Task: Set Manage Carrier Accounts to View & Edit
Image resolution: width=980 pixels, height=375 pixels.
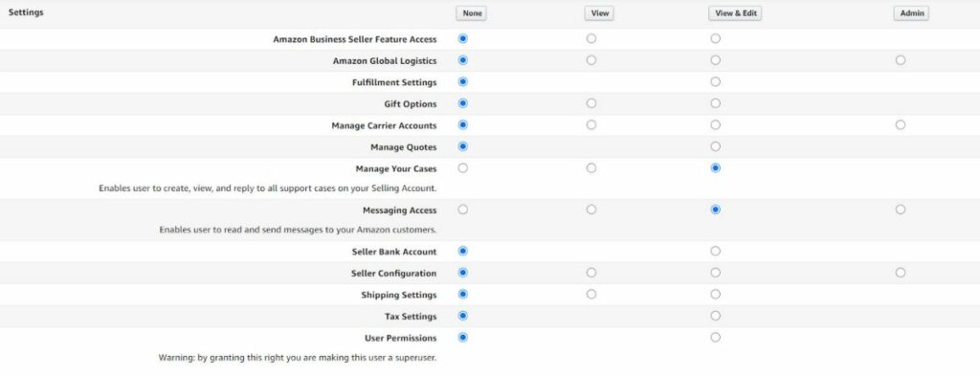Action: pos(716,125)
